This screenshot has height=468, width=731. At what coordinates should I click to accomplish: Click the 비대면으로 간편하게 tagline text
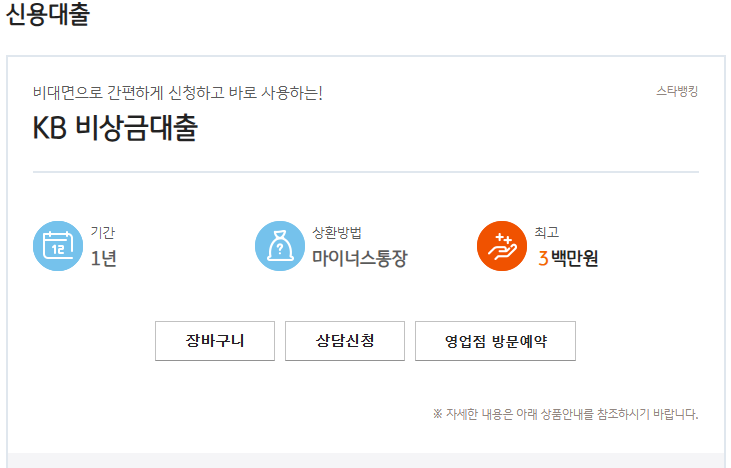178,94
